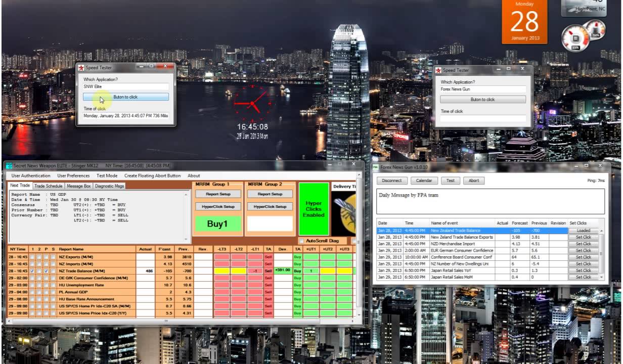Tick column S checkbox for NZ Trade Balance (M/M)
The height and width of the screenshot is (364, 623).
[x=53, y=271]
